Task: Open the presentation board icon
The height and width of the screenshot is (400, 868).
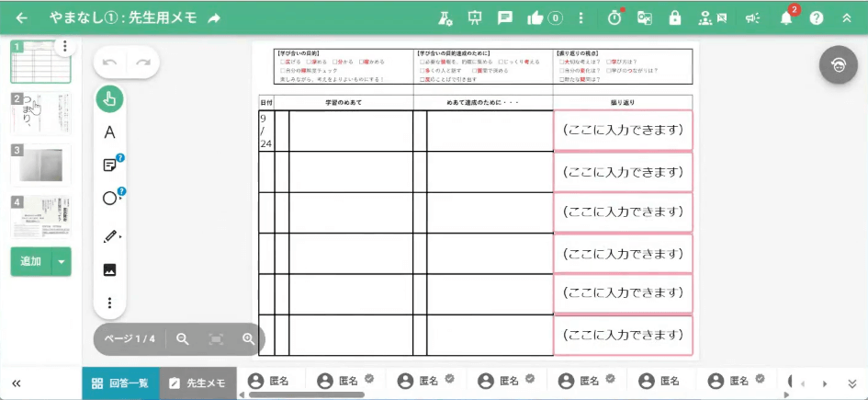Action: [x=474, y=18]
